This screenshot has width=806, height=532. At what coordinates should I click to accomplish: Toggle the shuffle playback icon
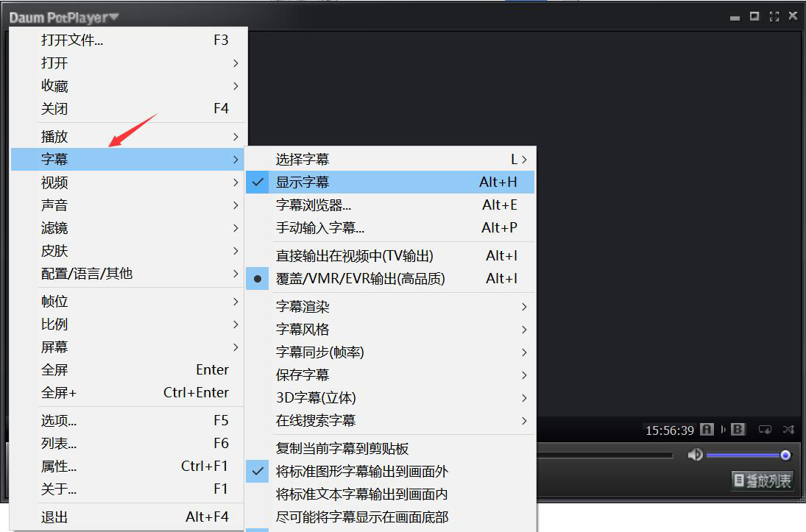(x=788, y=429)
